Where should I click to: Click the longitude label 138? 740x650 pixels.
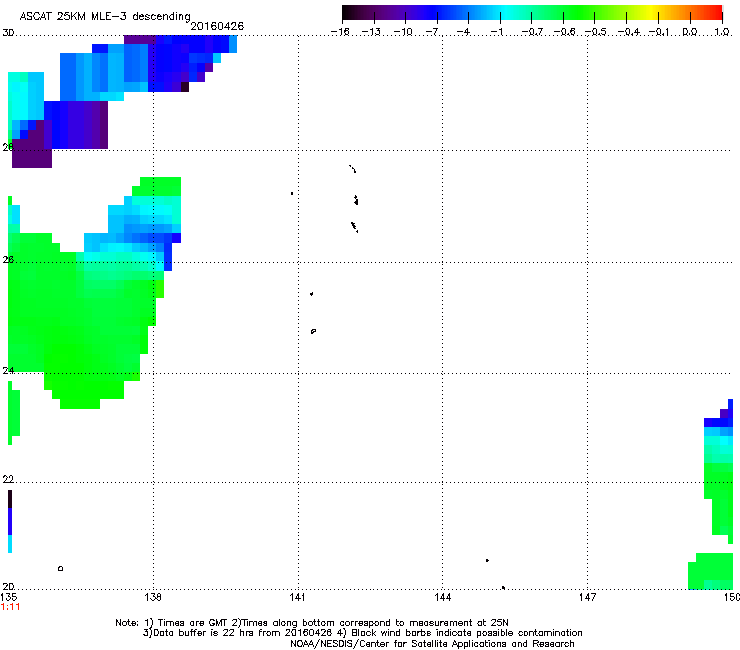pos(153,597)
